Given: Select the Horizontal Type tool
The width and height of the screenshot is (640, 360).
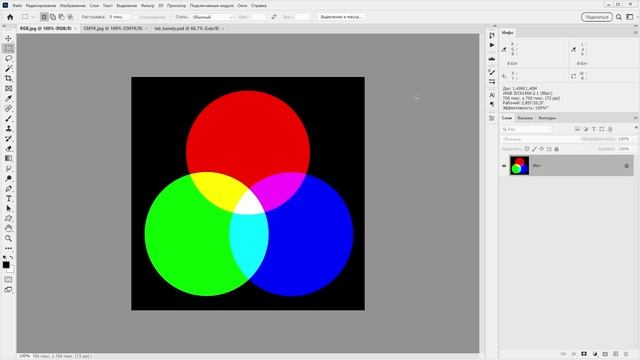Looking at the screenshot, I should coord(8,198).
